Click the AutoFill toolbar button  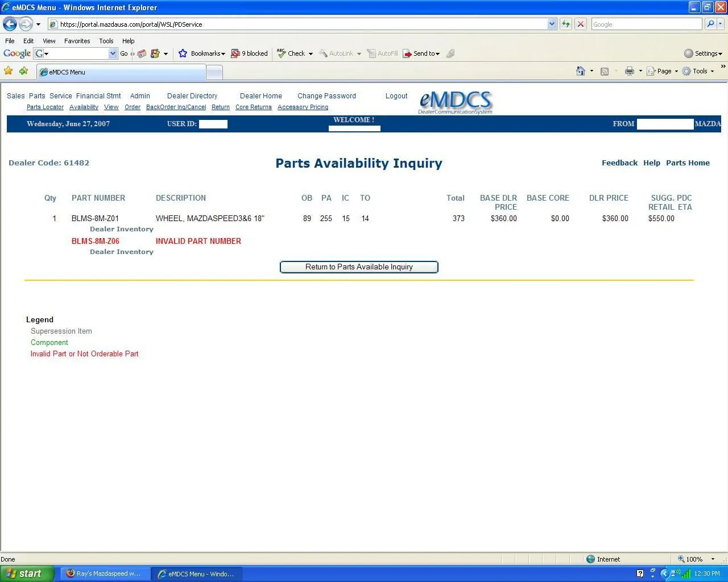coord(382,53)
